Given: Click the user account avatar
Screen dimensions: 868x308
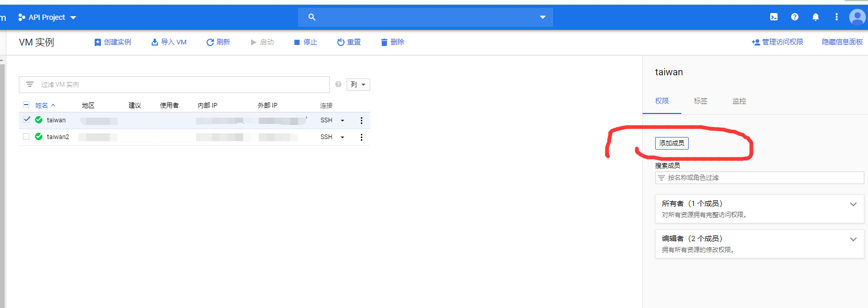Looking at the screenshot, I should (x=857, y=17).
